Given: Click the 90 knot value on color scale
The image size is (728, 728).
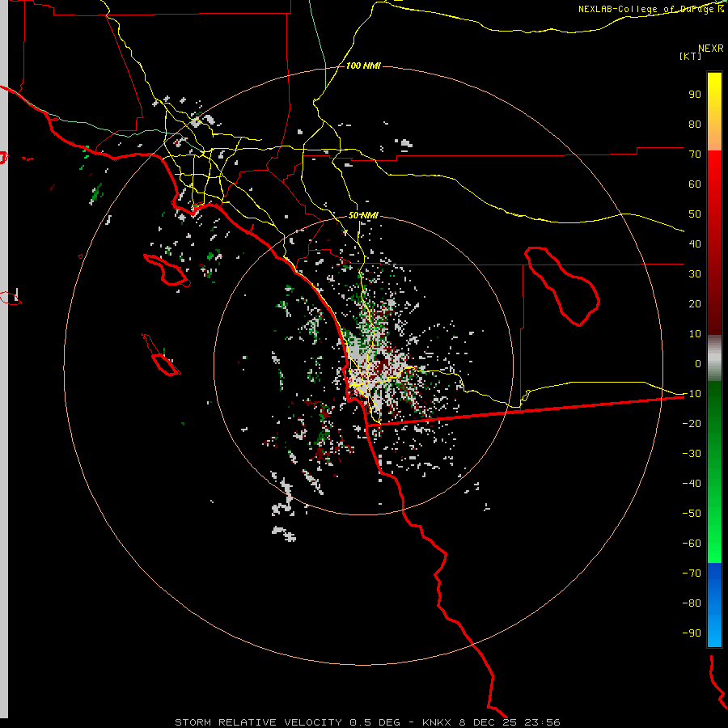Looking at the screenshot, I should pyautogui.click(x=695, y=95).
